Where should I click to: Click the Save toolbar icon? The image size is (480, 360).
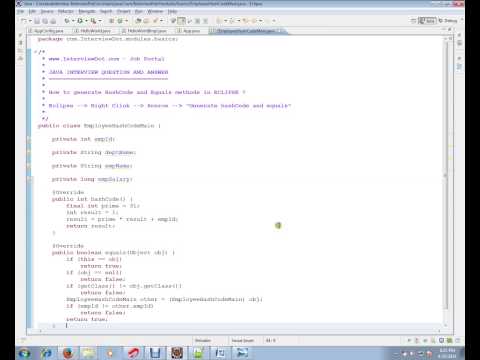click(37, 21)
